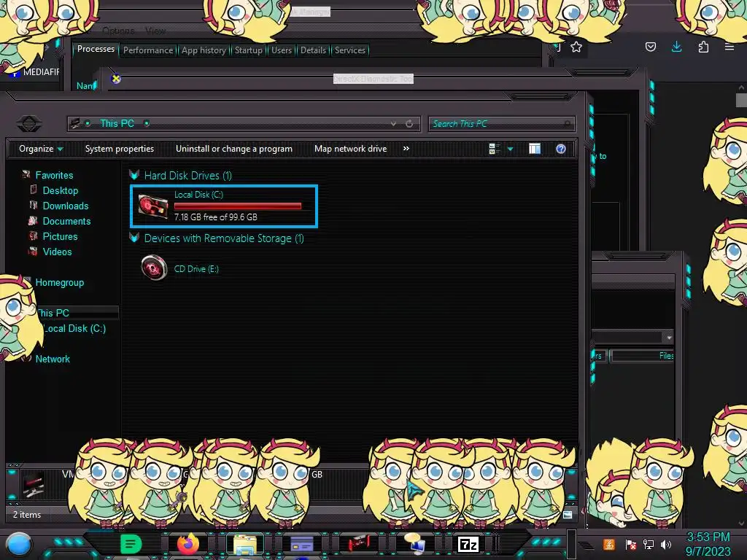Select Local Disk (C:) in navigation tree

[x=74, y=328]
